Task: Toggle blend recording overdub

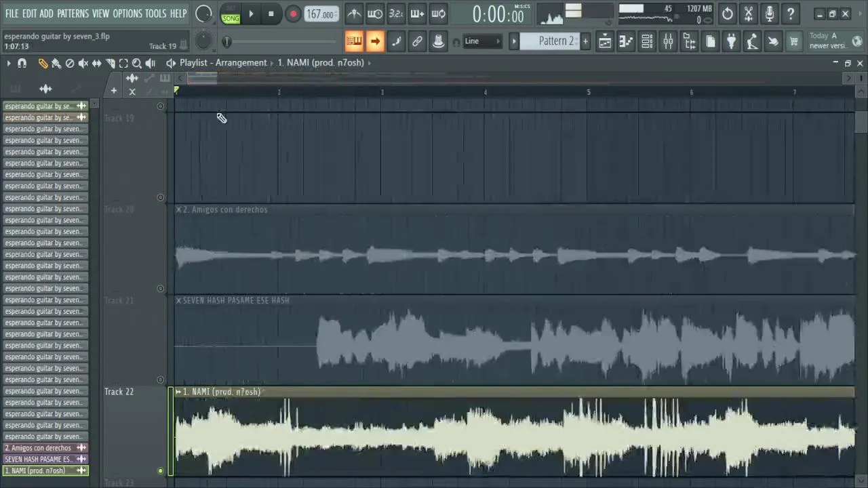Action: click(417, 14)
